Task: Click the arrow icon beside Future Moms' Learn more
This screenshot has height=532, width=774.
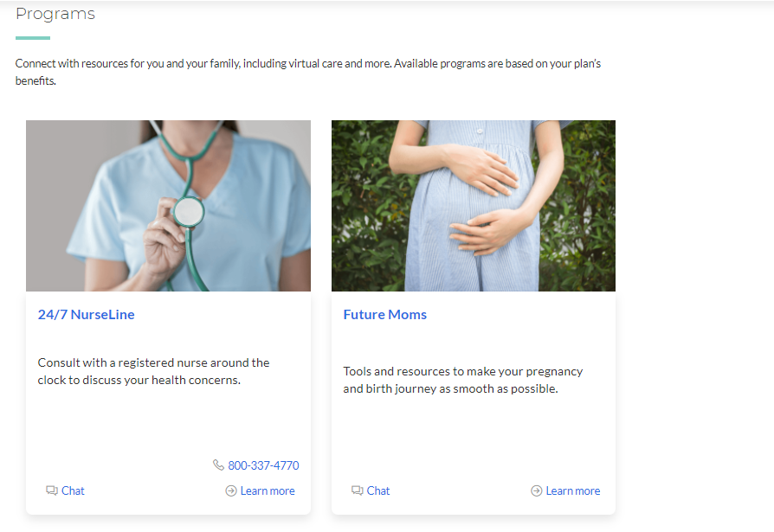Action: [x=537, y=490]
